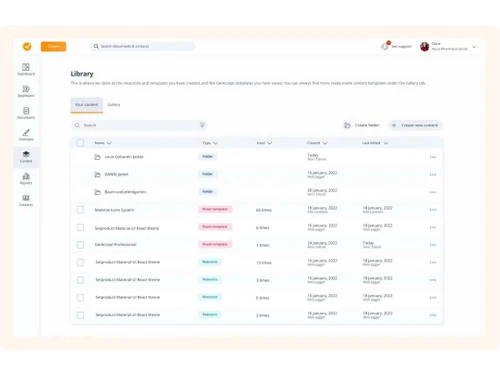Click the filter icon in library search
The width and height of the screenshot is (500, 375).
pos(202,125)
